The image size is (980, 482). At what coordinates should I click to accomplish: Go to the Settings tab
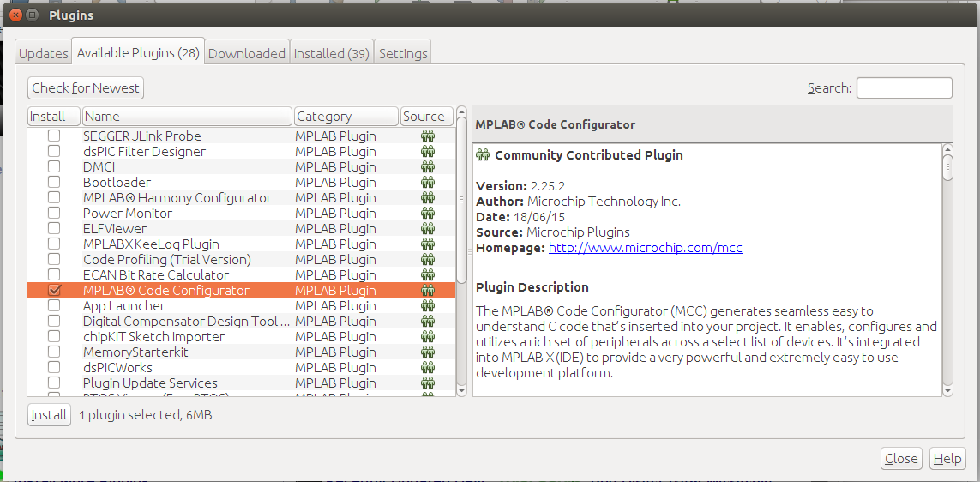403,53
